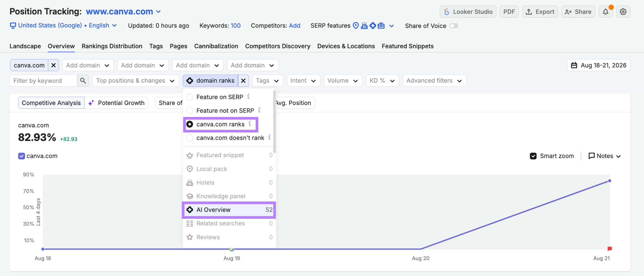Click the Competitors Add link

pos(295,26)
